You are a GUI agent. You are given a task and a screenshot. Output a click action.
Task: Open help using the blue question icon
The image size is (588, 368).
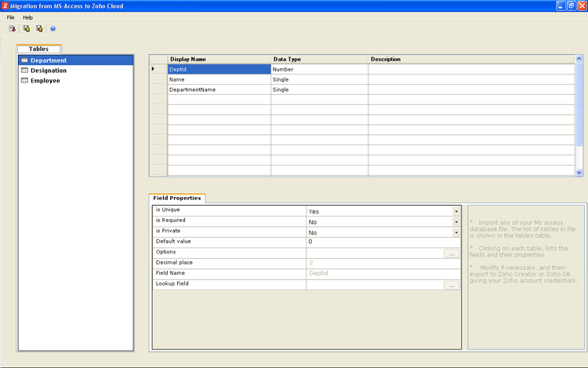[x=53, y=28]
